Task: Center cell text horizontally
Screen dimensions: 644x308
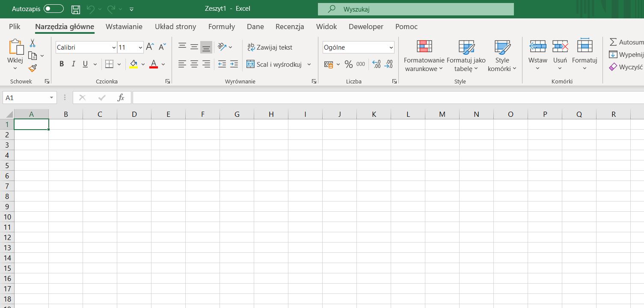Action: click(x=194, y=64)
